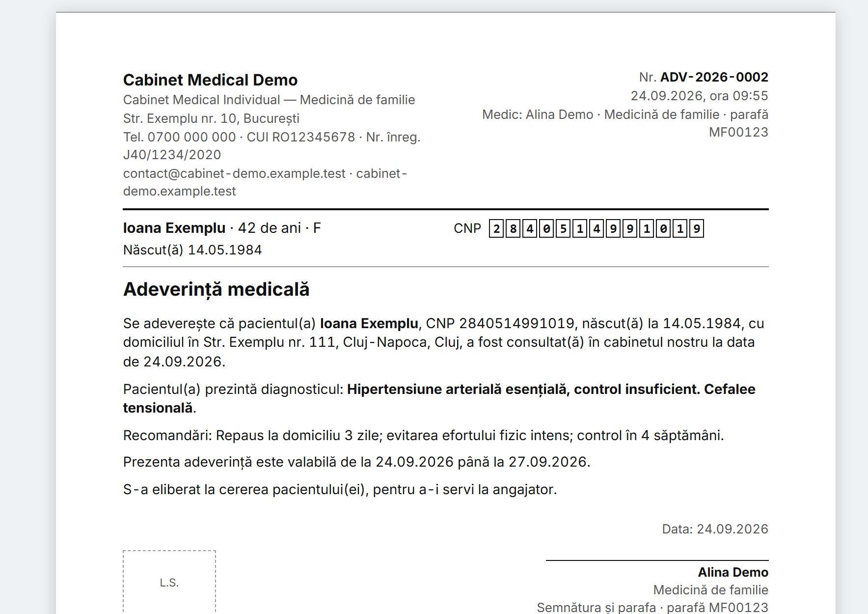The width and height of the screenshot is (868, 614).
Task: Click the address Str. Exemplu nr. 111, Cluj-Napoca
Action: coord(316,342)
